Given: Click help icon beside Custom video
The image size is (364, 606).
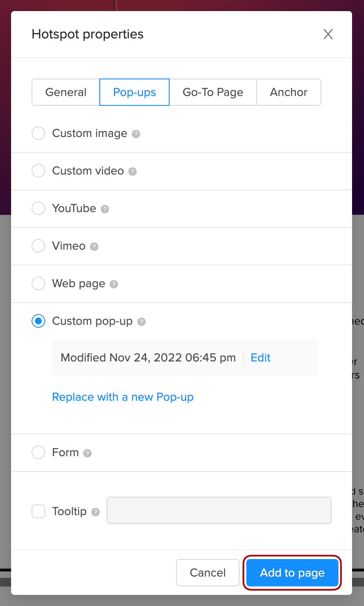Looking at the screenshot, I should tap(133, 172).
